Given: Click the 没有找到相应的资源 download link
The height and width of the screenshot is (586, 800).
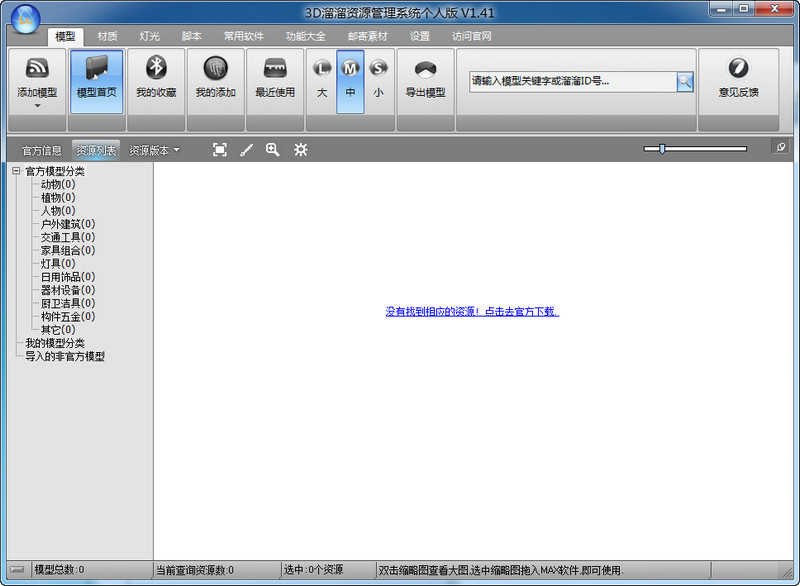Looking at the screenshot, I should point(472,312).
